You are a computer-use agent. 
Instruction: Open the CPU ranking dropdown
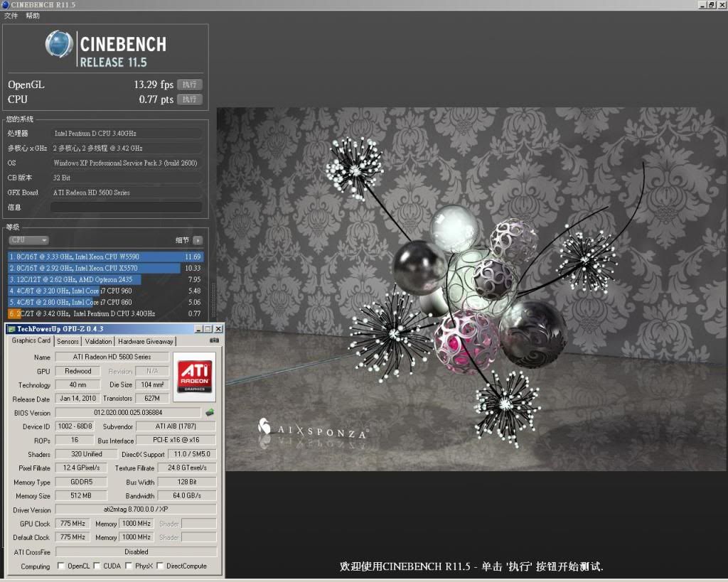point(28,240)
